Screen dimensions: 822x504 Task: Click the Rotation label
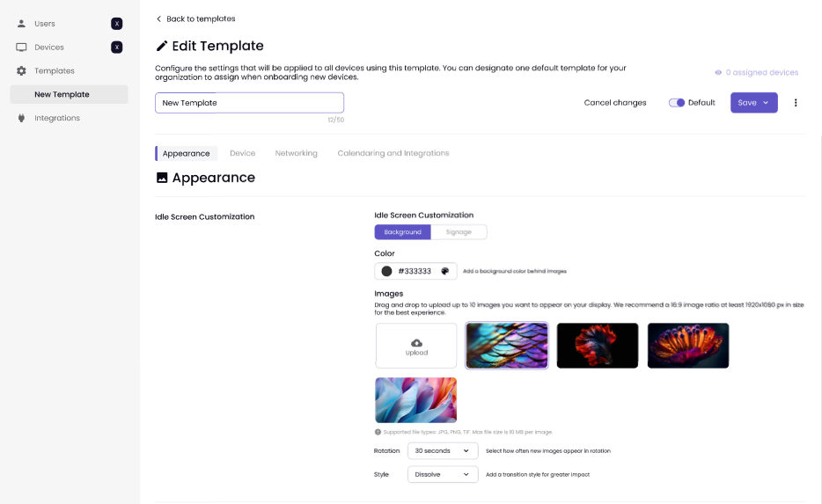coord(387,451)
